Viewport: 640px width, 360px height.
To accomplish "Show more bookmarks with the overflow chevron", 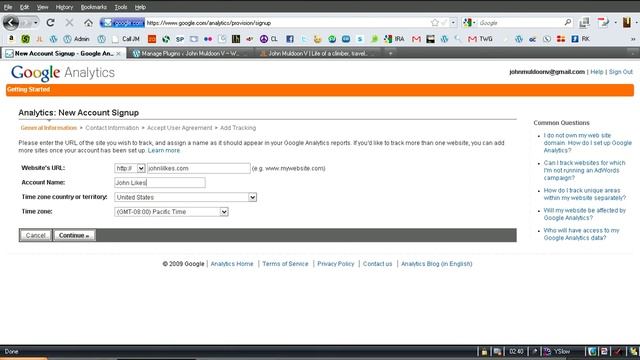I will (x=633, y=39).
